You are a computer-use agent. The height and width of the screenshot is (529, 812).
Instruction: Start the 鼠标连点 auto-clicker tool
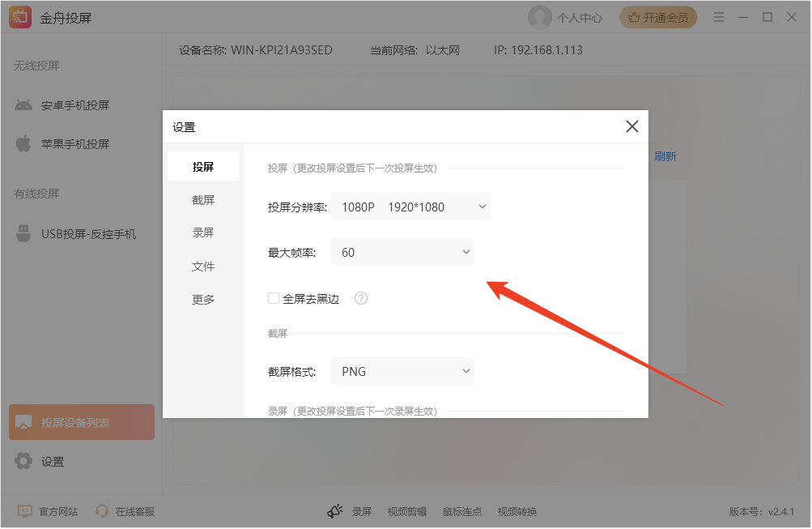point(461,511)
